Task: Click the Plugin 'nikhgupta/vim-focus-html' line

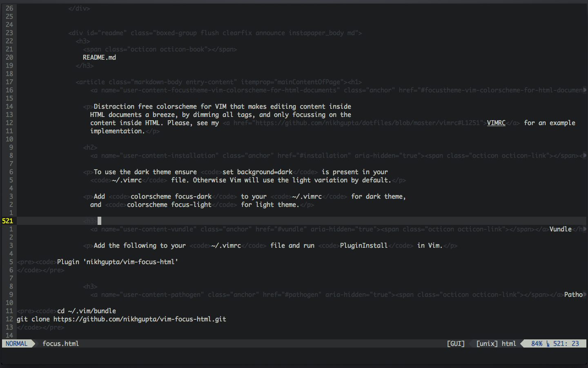Action: pos(118,262)
